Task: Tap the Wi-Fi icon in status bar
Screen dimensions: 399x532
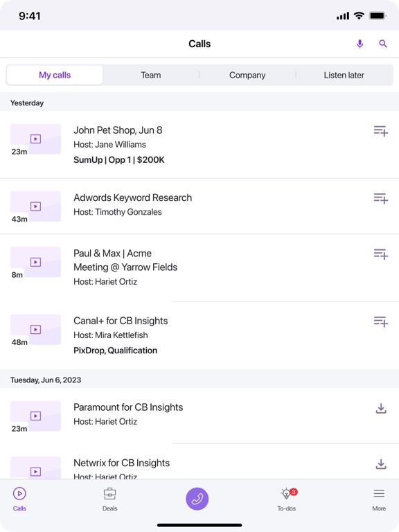Action: click(x=359, y=16)
